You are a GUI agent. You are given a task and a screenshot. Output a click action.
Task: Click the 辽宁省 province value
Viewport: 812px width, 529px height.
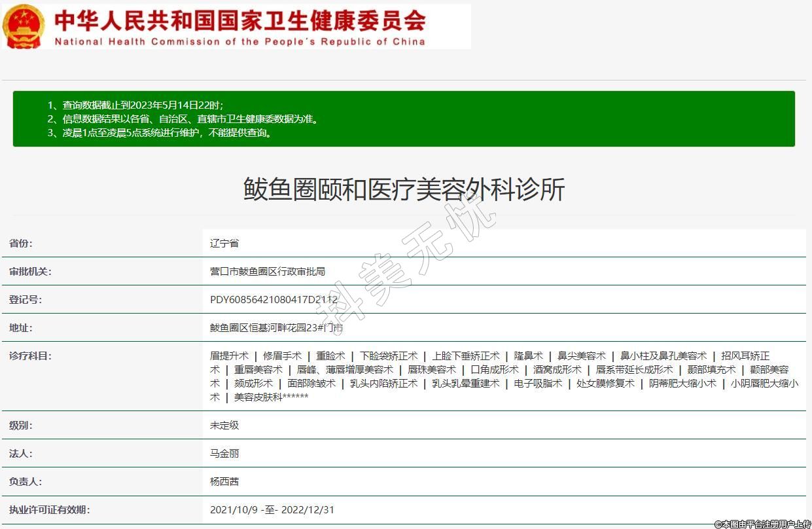click(224, 243)
